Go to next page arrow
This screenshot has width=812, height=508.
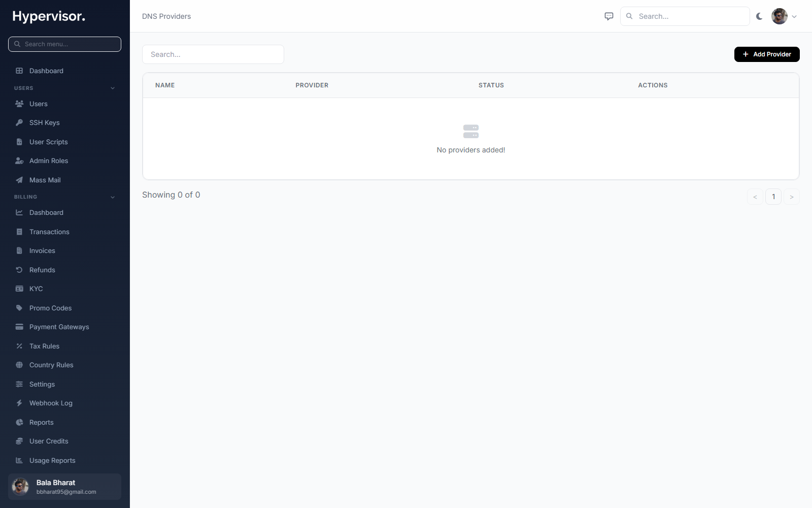pyautogui.click(x=792, y=197)
